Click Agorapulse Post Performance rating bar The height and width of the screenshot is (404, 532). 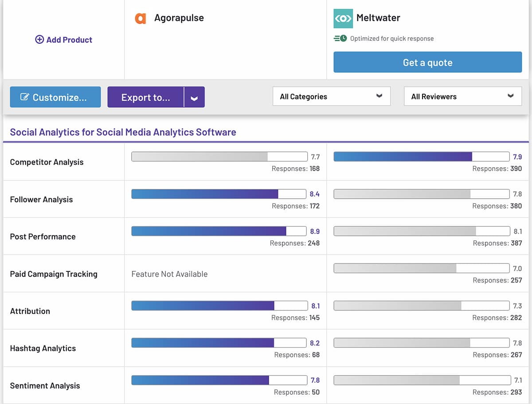tap(219, 231)
